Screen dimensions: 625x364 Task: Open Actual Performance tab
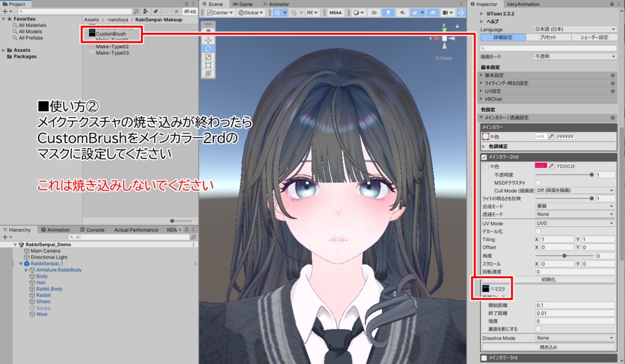(136, 230)
